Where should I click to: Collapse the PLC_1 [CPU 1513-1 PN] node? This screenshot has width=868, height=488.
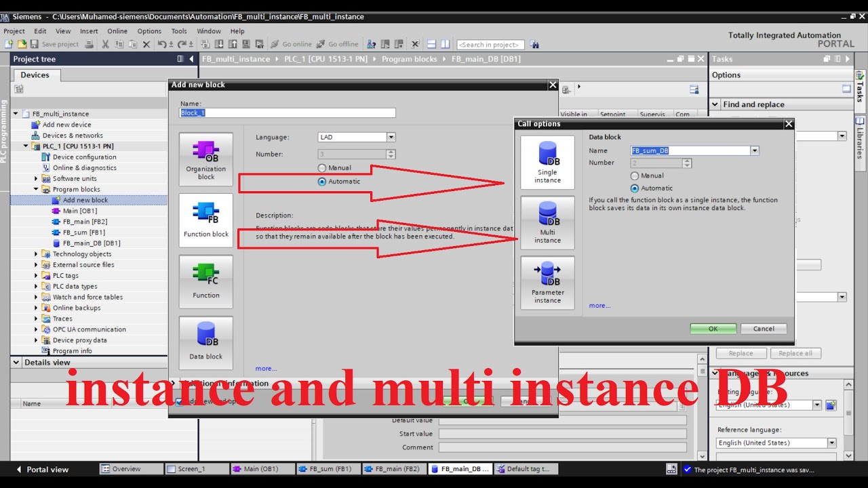26,146
